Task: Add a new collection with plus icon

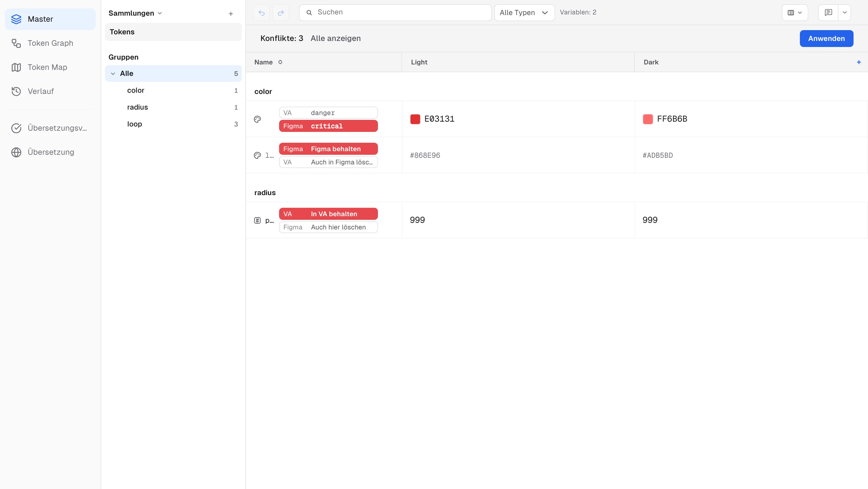Action: pos(231,14)
